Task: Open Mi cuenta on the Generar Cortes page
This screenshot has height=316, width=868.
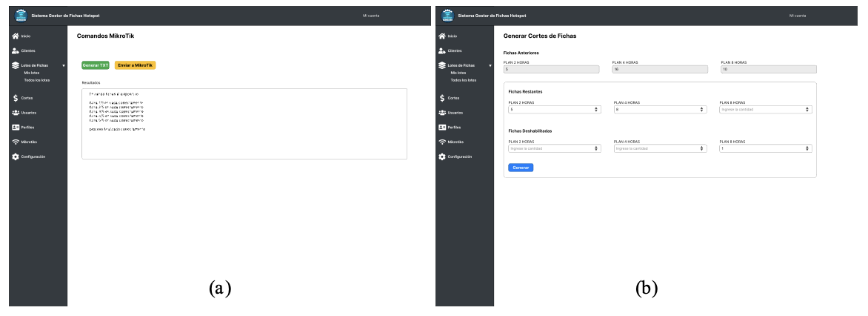Action: (797, 16)
